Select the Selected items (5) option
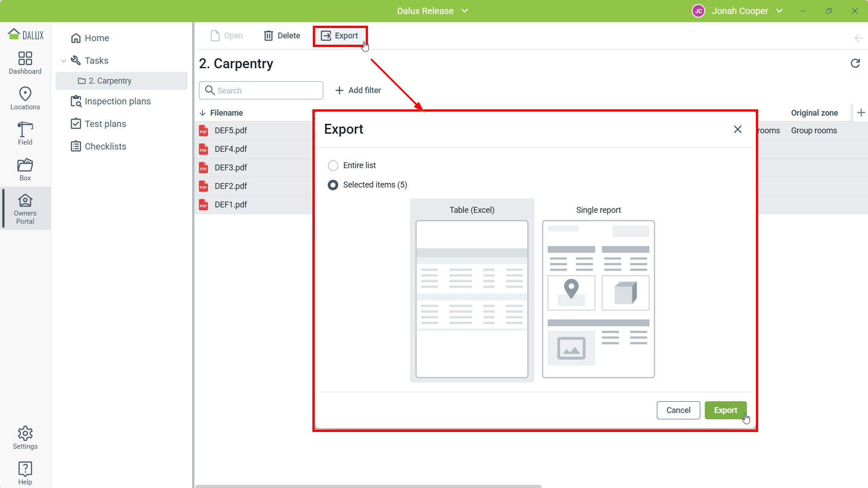868x488 pixels. pyautogui.click(x=333, y=185)
